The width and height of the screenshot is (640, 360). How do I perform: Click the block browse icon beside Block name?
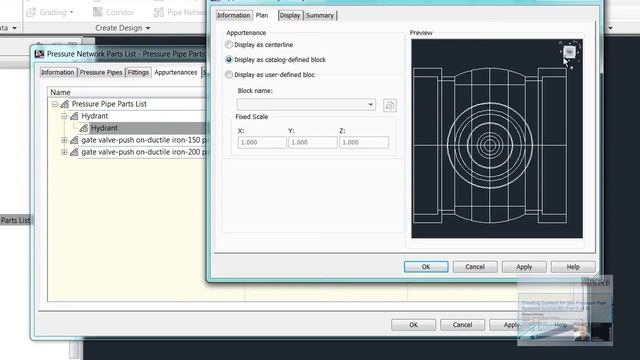390,105
